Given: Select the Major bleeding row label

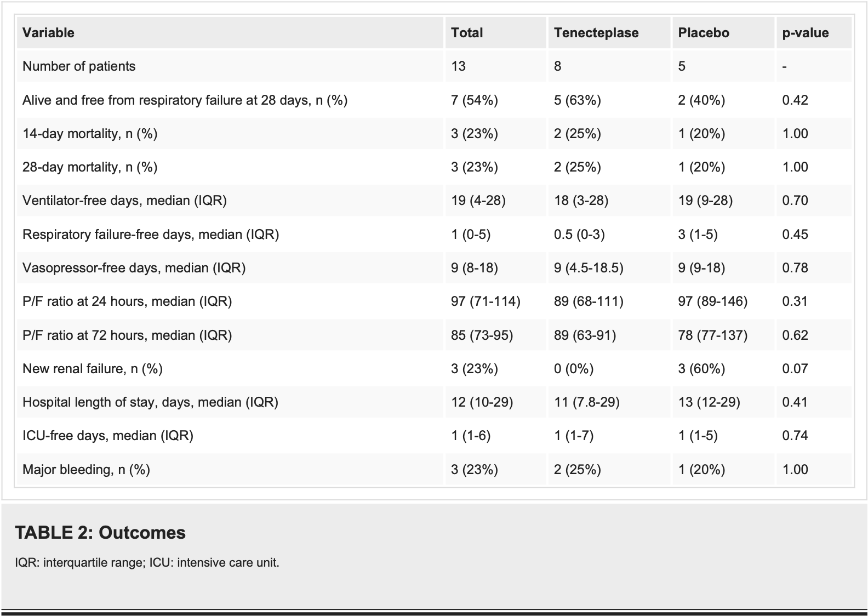Looking at the screenshot, I should pyautogui.click(x=86, y=470).
